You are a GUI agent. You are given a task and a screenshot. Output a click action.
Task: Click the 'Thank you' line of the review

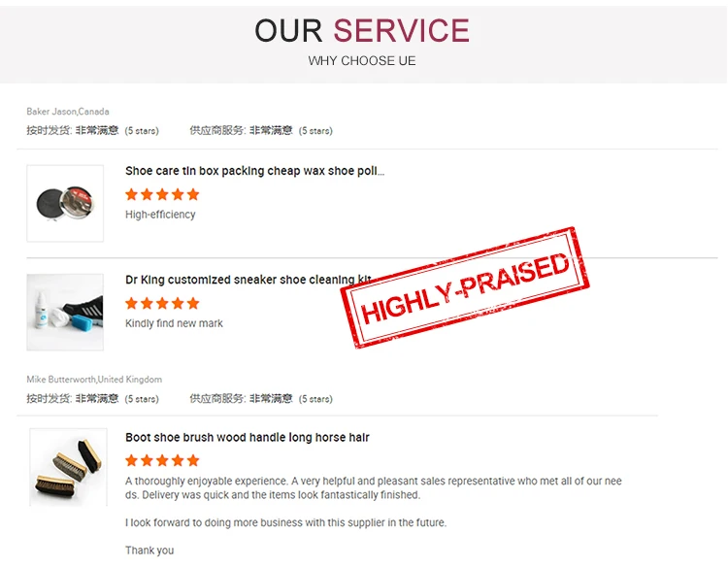[149, 551]
